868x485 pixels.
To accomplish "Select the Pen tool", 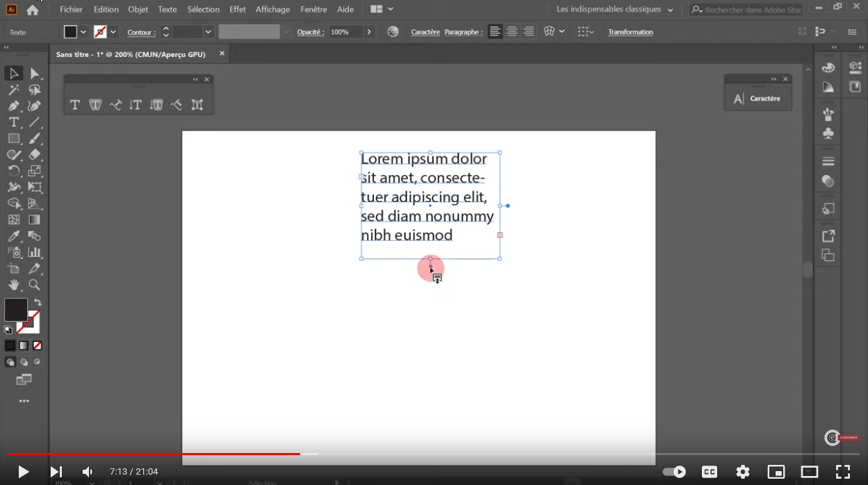I will [x=13, y=106].
